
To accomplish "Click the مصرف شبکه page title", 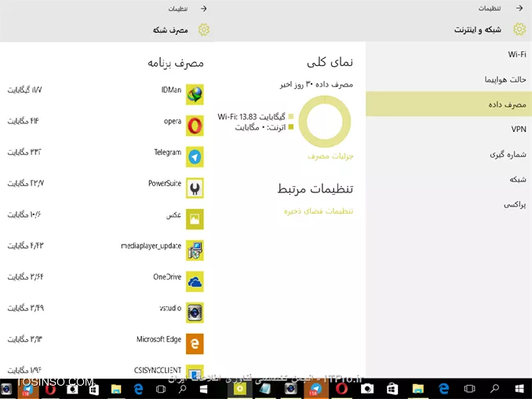I will point(170,30).
